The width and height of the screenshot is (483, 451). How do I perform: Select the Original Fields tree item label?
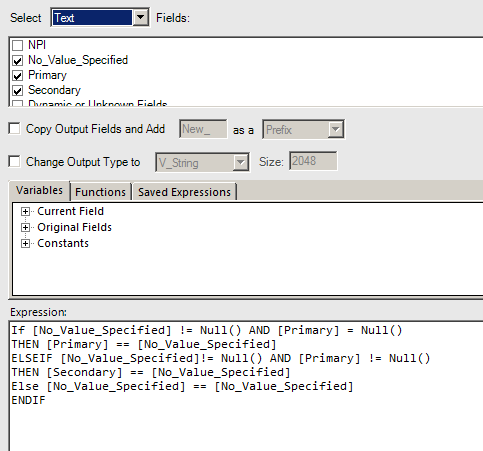click(x=74, y=227)
